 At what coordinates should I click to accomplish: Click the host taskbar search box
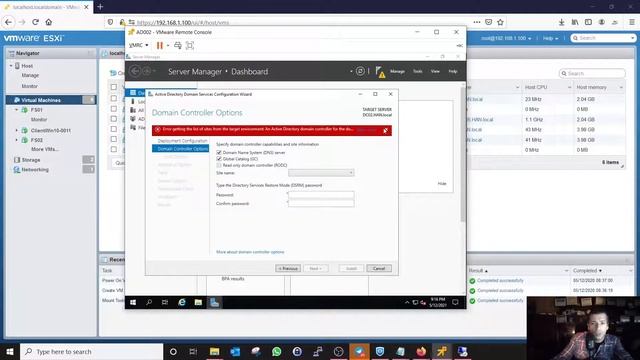(x=91, y=351)
